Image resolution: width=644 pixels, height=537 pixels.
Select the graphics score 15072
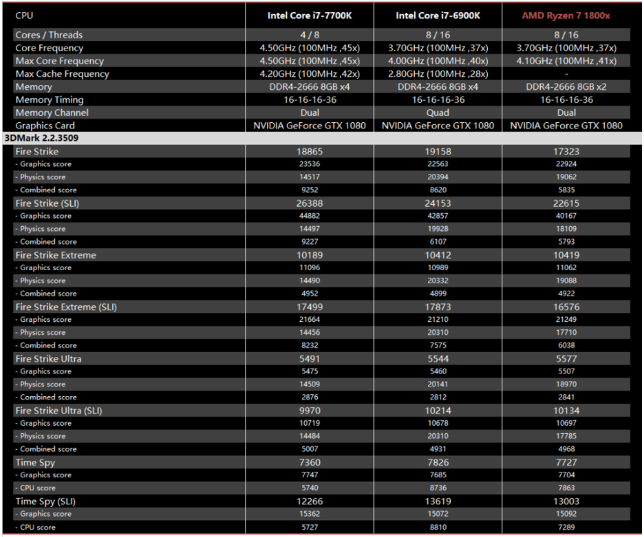438,514
